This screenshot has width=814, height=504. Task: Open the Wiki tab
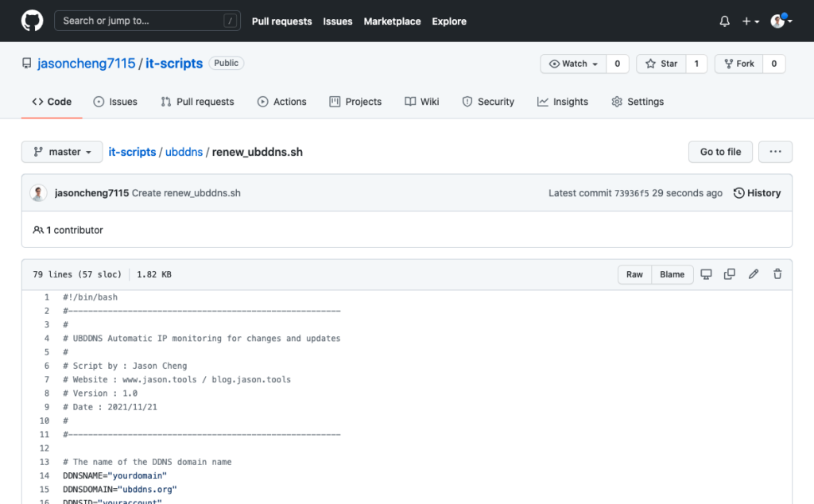422,102
